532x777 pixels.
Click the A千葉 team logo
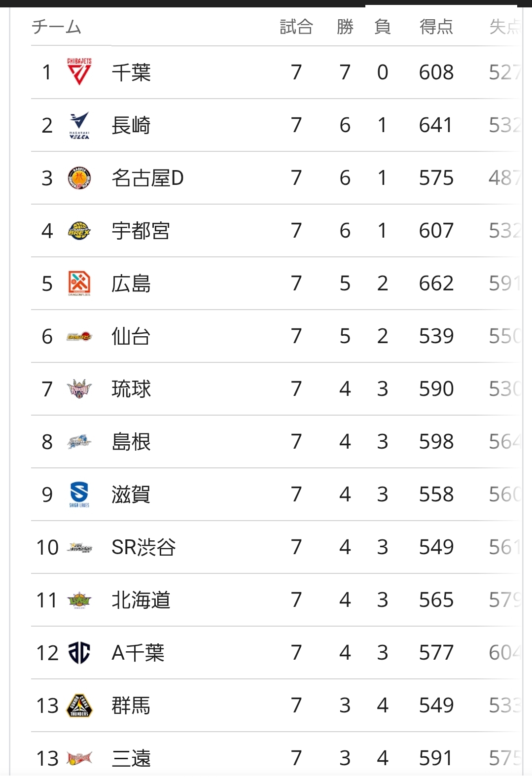[x=79, y=653]
